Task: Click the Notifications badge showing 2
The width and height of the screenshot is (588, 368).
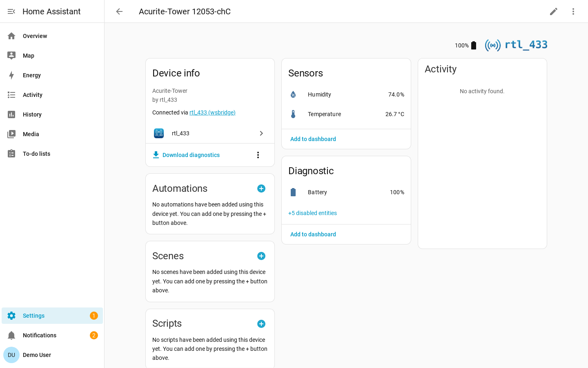Action: [94, 335]
